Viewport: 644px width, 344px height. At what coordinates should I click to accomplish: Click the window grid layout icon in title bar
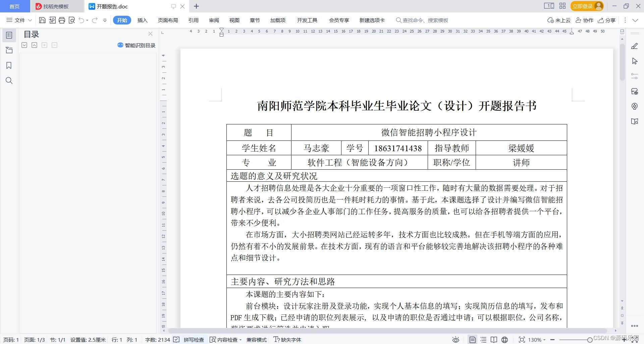coord(562,6)
